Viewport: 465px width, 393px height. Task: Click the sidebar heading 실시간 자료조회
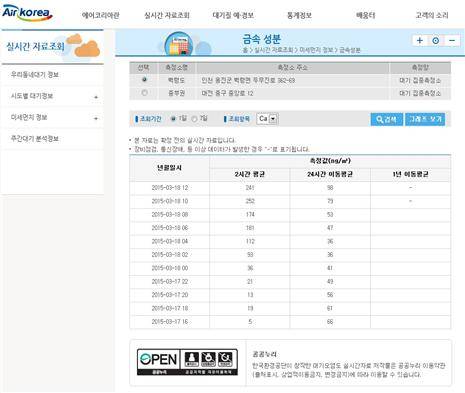click(x=35, y=46)
